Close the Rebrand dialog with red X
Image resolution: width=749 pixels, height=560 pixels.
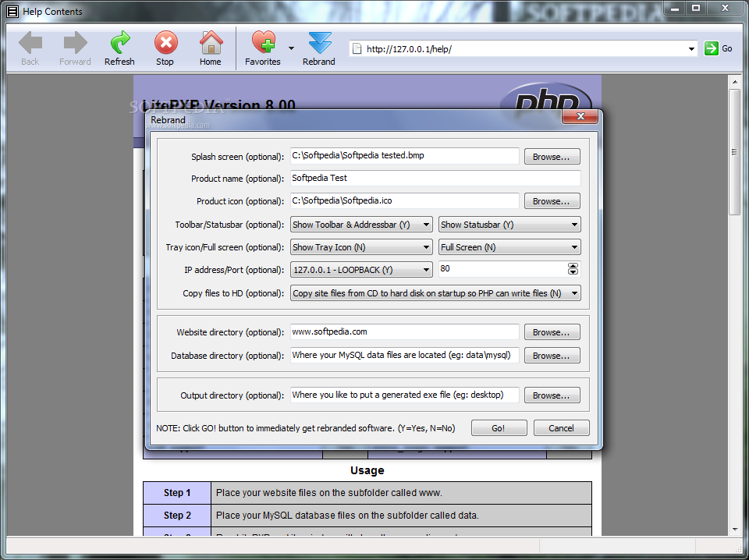[580, 116]
